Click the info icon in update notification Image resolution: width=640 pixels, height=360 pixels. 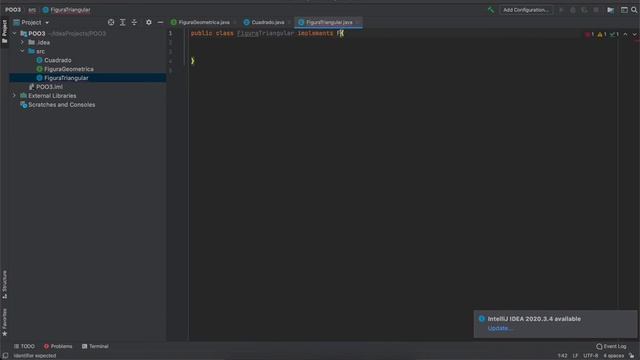pyautogui.click(x=482, y=319)
